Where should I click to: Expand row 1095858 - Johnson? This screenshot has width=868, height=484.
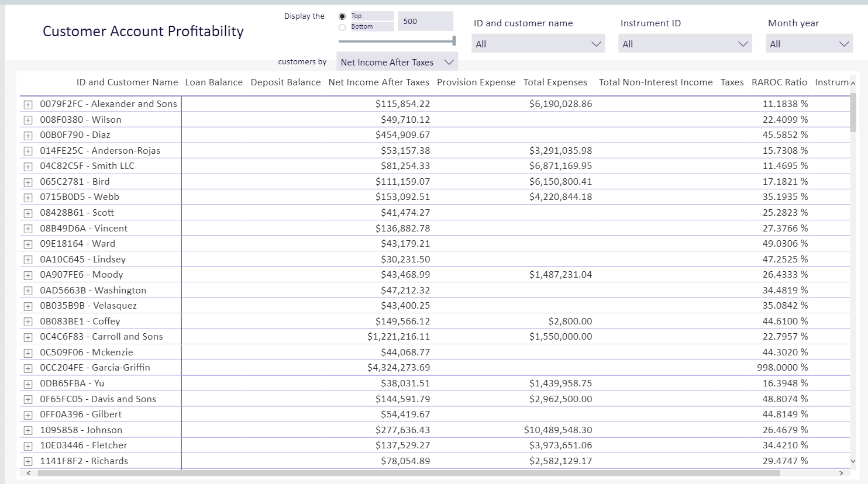27,430
